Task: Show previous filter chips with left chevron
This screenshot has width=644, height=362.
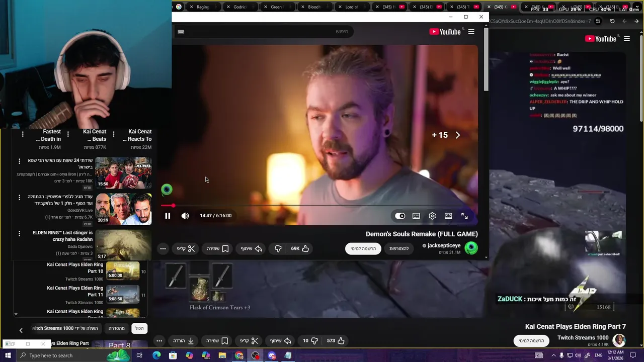Action: [21, 330]
